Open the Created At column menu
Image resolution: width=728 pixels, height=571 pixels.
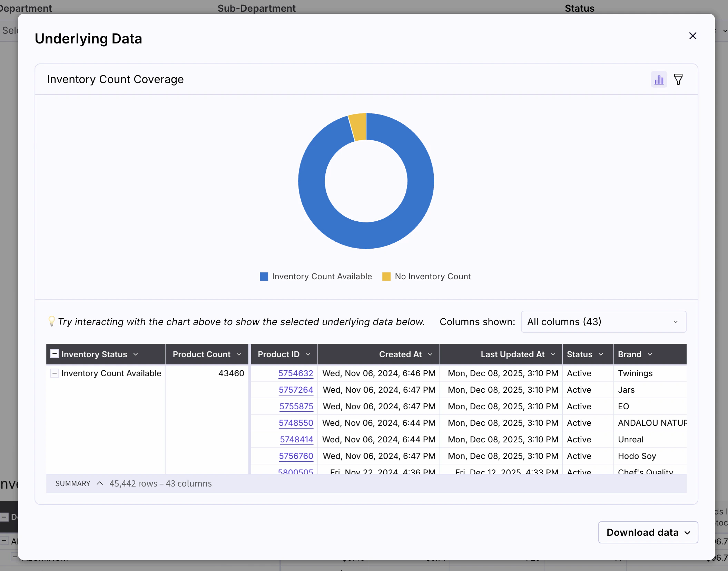tap(430, 354)
